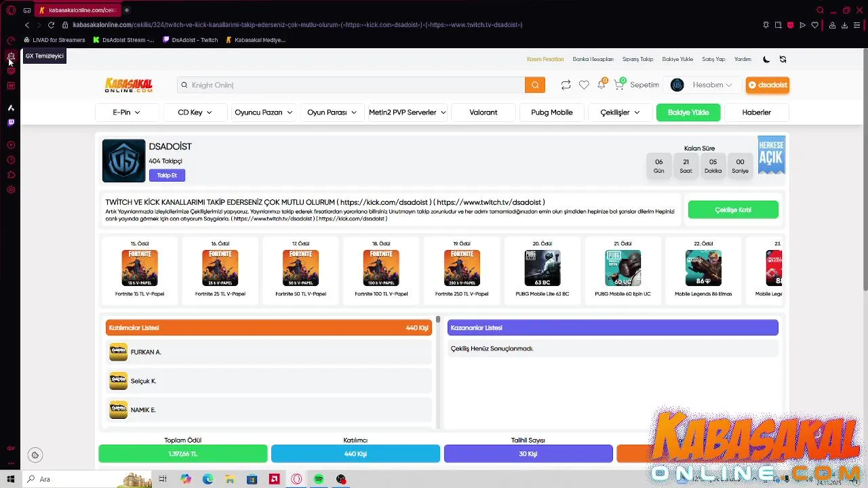Click the green Bakiye Yükle nav button

coord(688,113)
